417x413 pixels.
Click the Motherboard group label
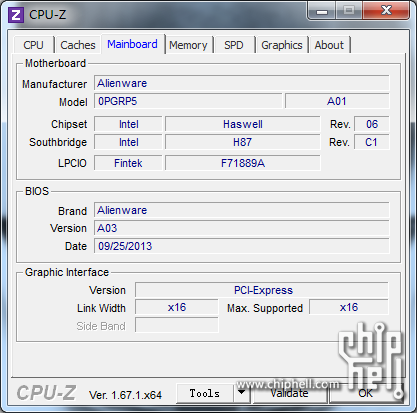coord(55,63)
